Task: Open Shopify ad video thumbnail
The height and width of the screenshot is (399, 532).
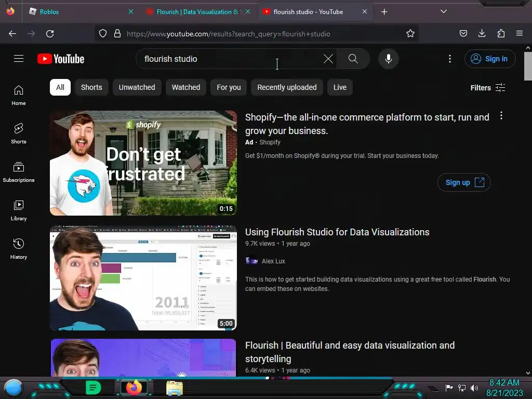Action: (x=143, y=163)
